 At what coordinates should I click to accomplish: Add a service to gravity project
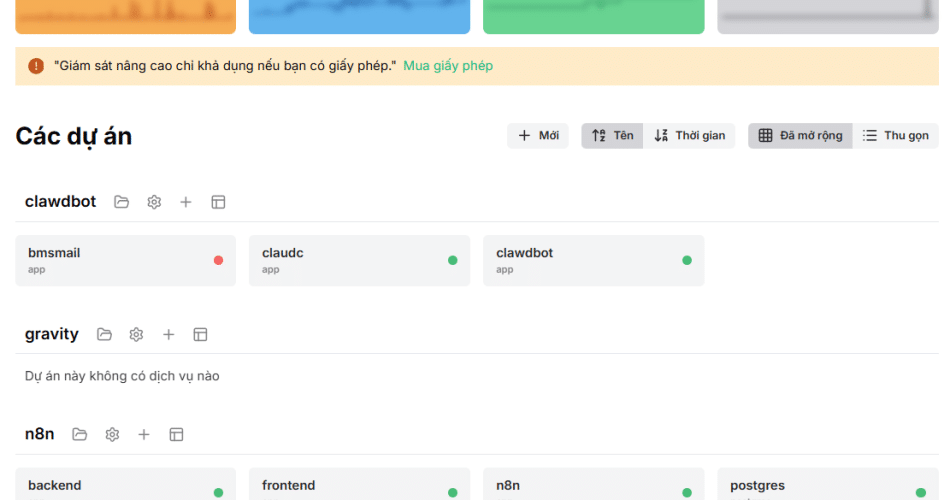pyautogui.click(x=168, y=334)
